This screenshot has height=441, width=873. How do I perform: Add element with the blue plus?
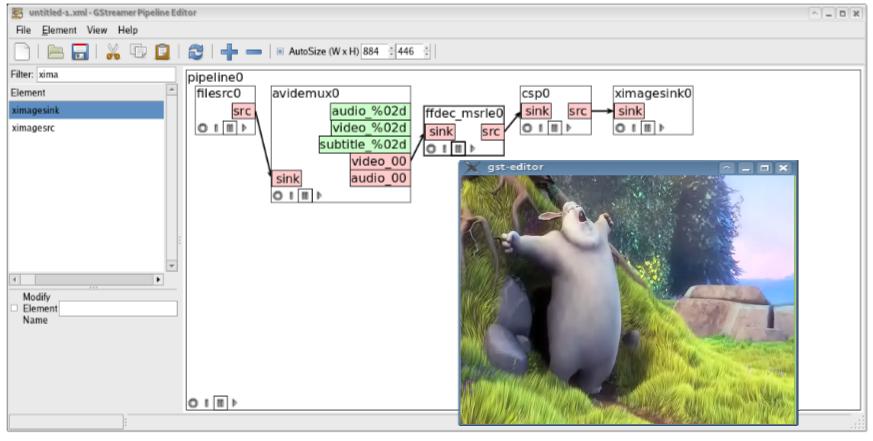[229, 52]
